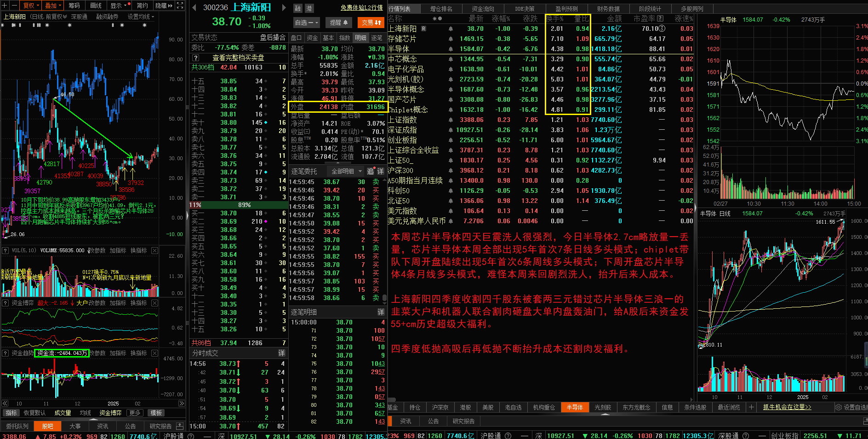Open the 显示 display dropdown
This screenshot has height=439, width=868.
[118, 6]
